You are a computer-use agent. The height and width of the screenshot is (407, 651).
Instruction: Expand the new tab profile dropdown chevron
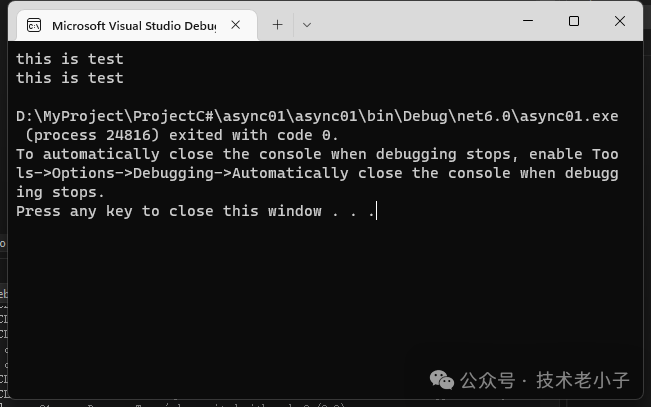click(306, 24)
